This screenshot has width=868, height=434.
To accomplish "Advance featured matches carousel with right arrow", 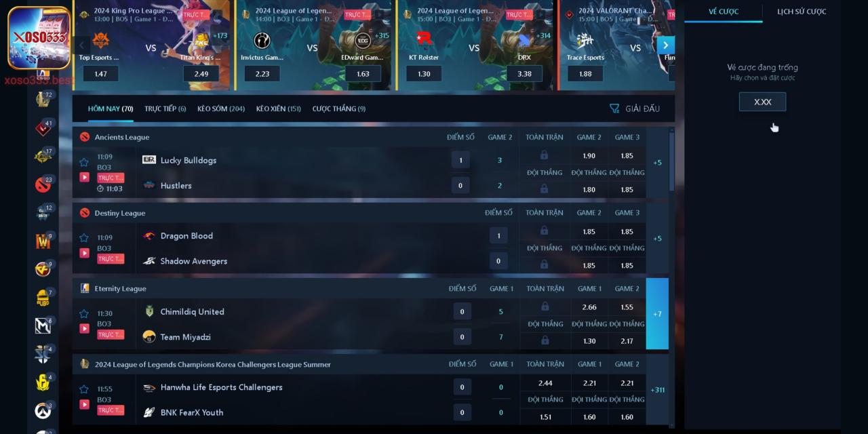I will tap(665, 45).
